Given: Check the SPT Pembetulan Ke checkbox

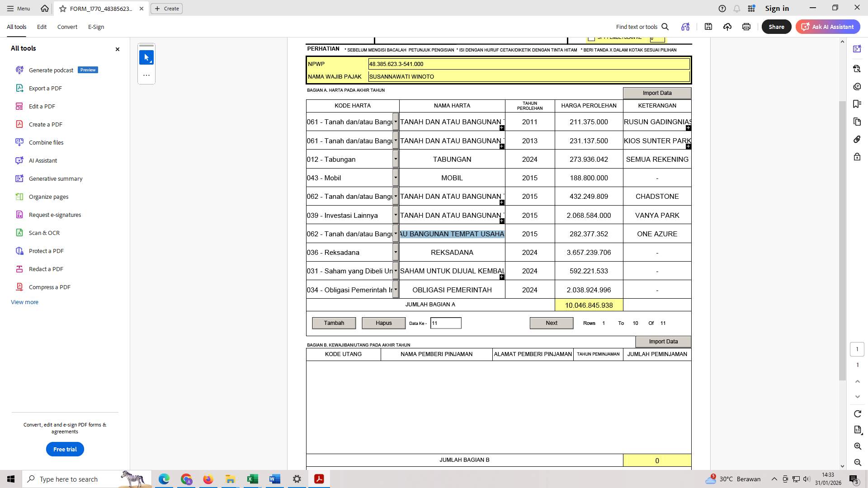Looking at the screenshot, I should click(592, 38).
